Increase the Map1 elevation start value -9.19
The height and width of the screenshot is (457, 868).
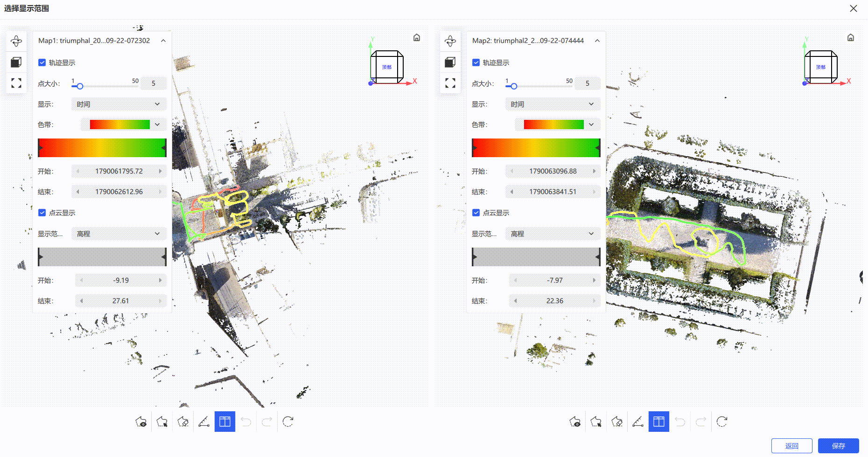pos(161,280)
